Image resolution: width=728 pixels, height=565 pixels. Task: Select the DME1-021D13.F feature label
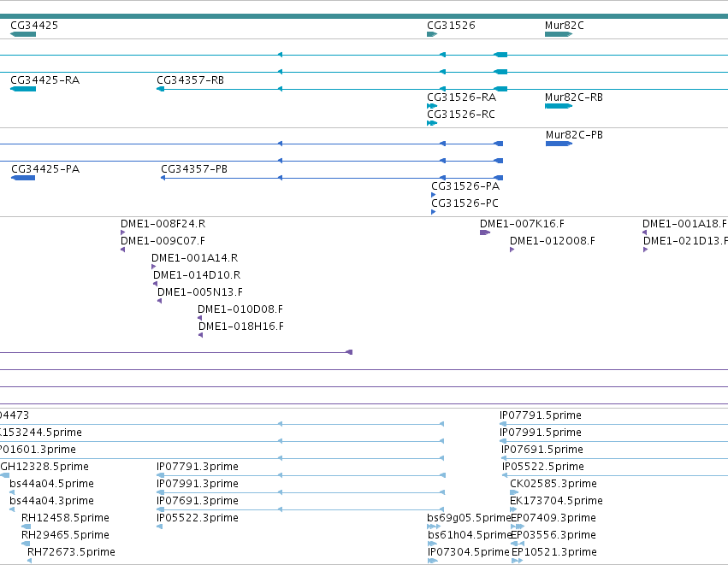point(685,241)
